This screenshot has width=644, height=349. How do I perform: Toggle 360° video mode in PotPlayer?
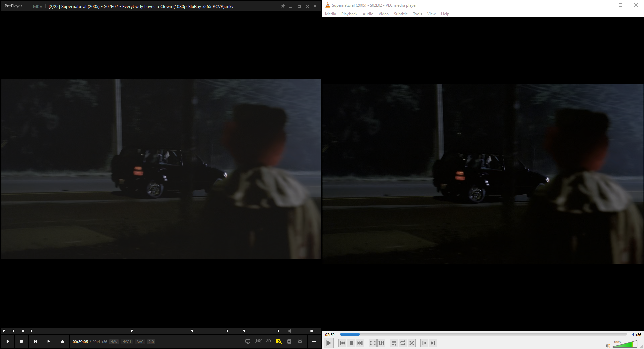[258, 342]
